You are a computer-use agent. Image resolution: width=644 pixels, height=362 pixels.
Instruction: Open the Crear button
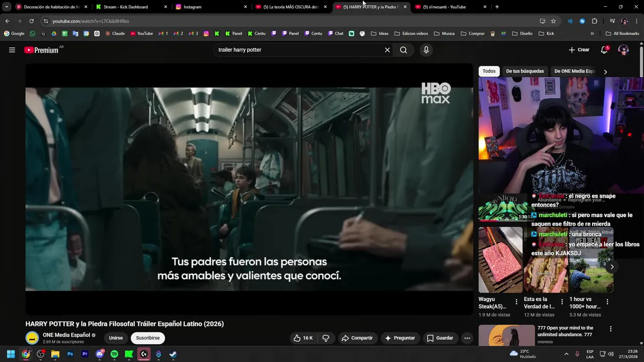(579, 50)
